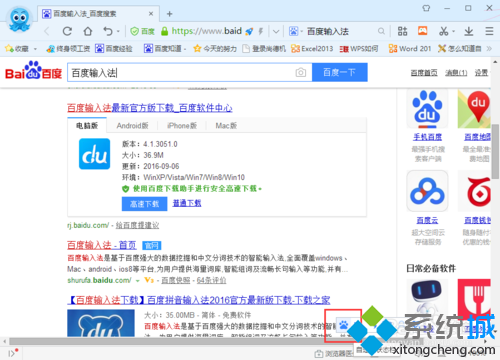Click the undo closed tab arrow icon
This screenshot has width=500, height=360.
click(x=108, y=31)
